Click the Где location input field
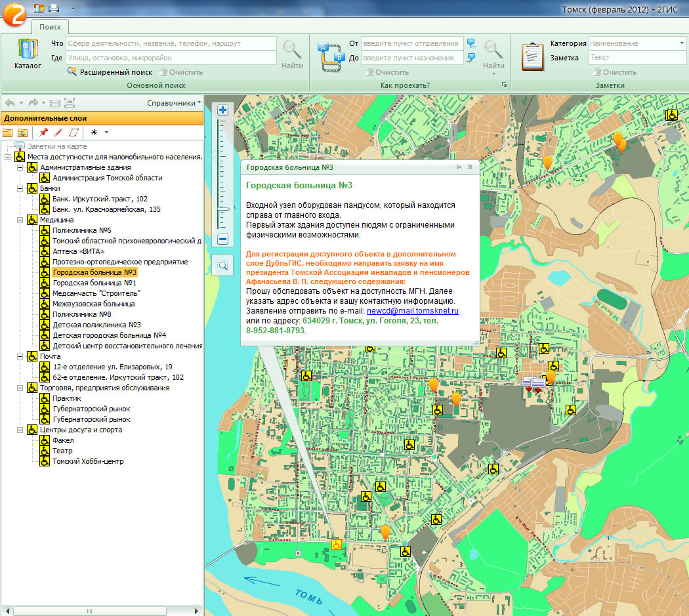 171,58
